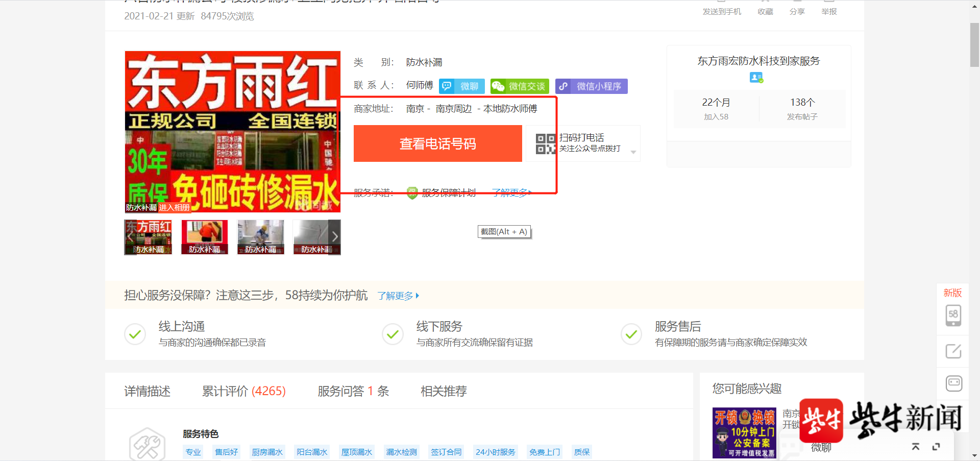Click the 专业 service tag
The width and height of the screenshot is (980, 461).
click(193, 452)
